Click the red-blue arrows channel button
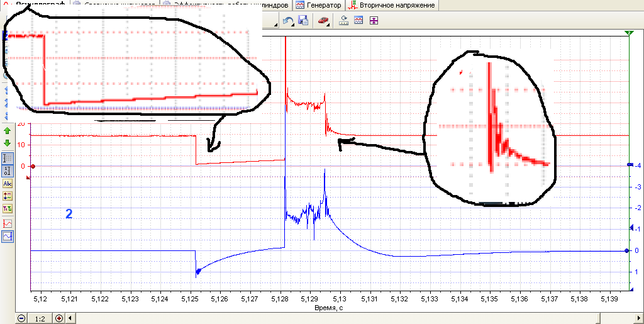The height and width of the screenshot is (324, 644). coord(8,196)
